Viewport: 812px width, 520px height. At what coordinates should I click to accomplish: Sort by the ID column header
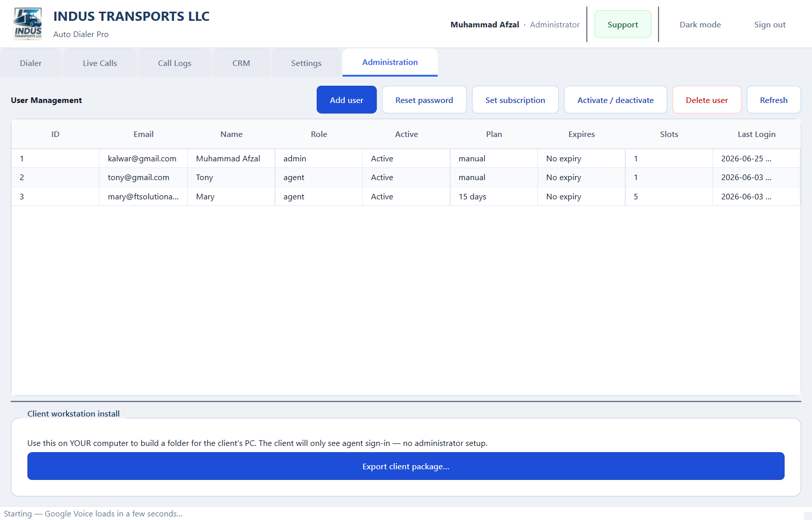pyautogui.click(x=55, y=134)
